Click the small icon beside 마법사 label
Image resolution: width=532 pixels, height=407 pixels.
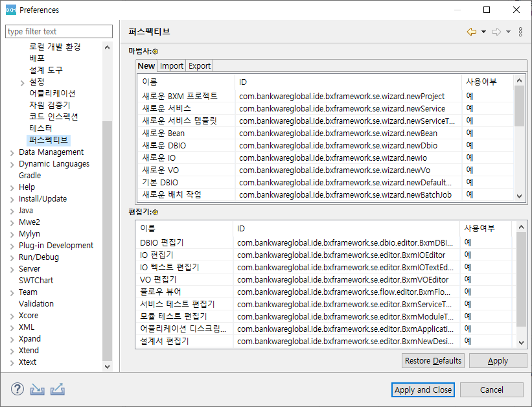click(x=156, y=51)
